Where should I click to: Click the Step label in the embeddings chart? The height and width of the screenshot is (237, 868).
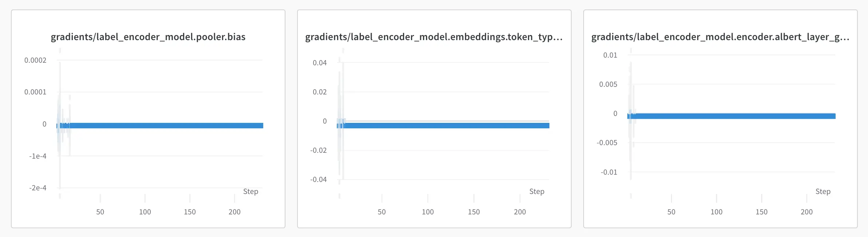537,191
